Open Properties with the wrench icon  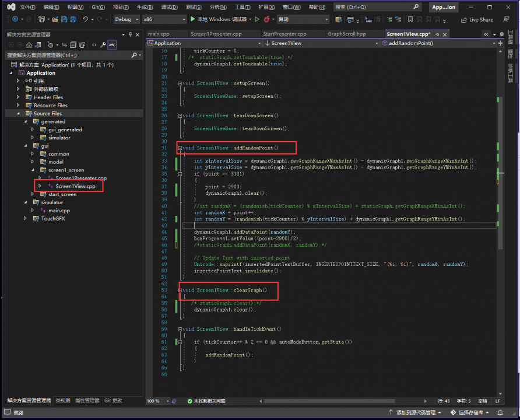click(103, 45)
